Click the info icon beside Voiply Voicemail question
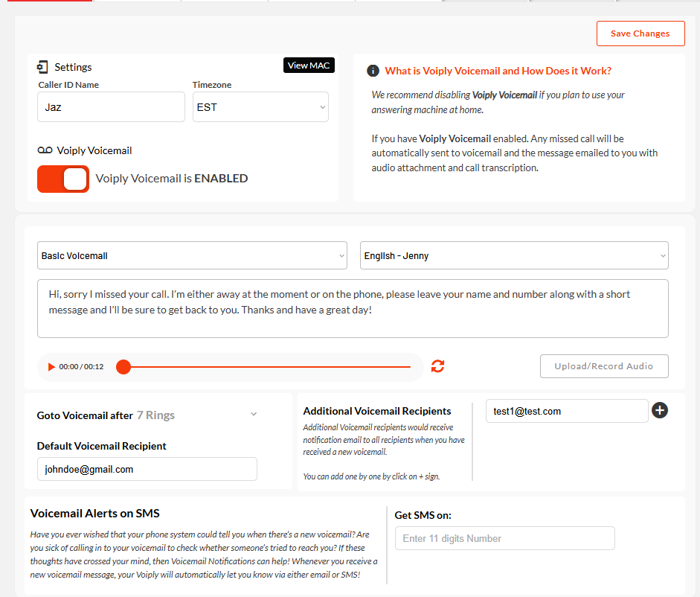 373,71
